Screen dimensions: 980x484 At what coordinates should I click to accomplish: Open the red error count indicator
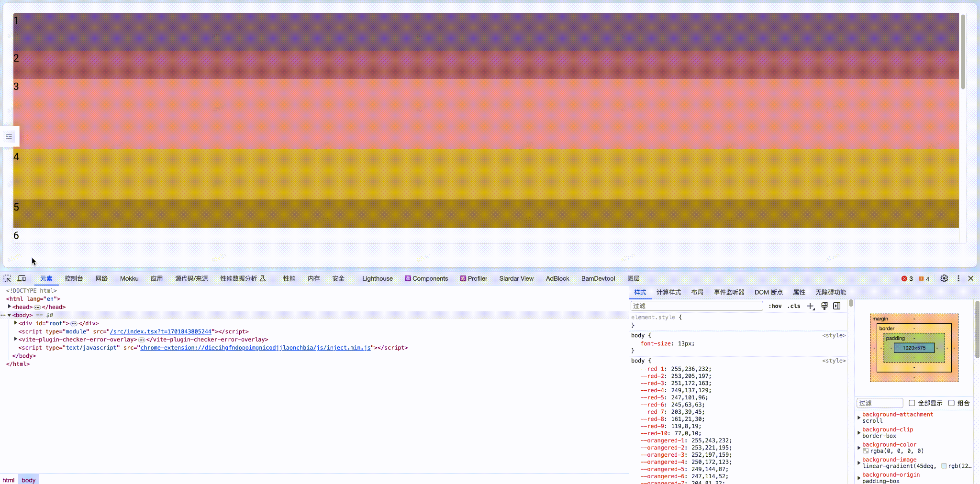point(907,279)
